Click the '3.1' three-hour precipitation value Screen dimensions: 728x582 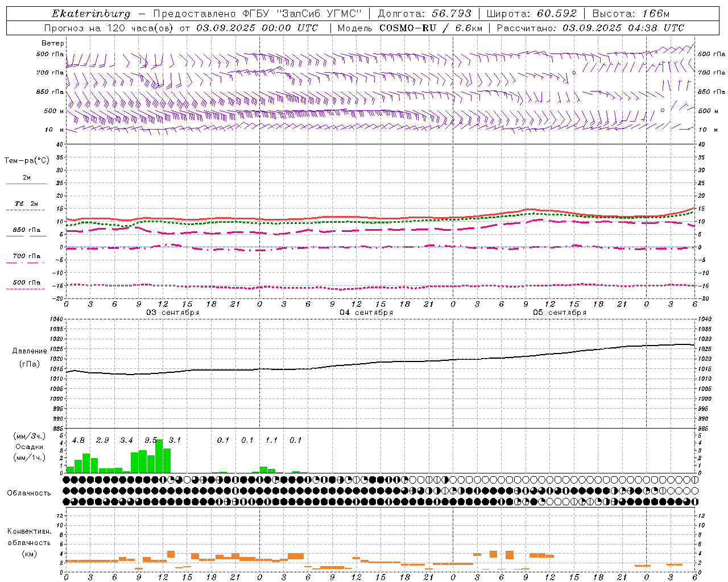pyautogui.click(x=175, y=440)
